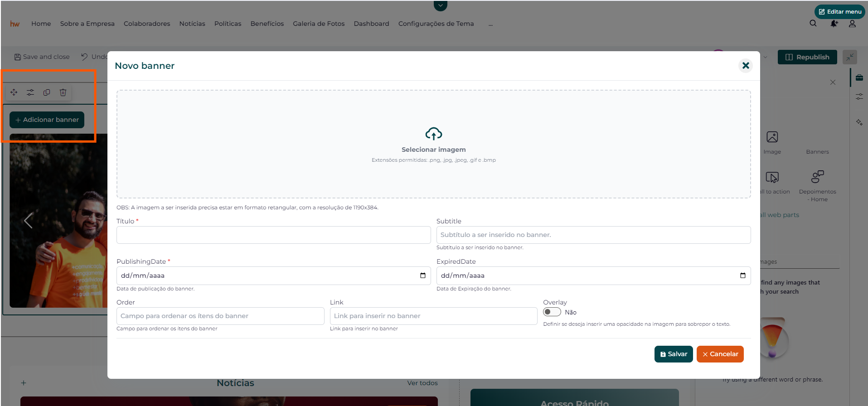Screen dimensions: 868x406
Task: Open the PublishingDate calendar picker
Action: tap(422, 275)
